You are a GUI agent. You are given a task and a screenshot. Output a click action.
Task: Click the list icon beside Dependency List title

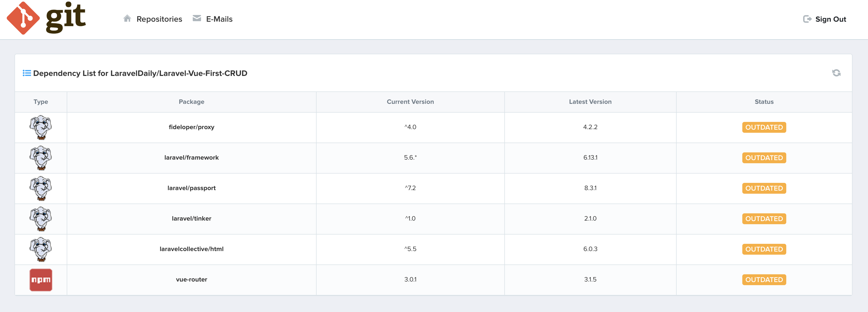coord(27,73)
